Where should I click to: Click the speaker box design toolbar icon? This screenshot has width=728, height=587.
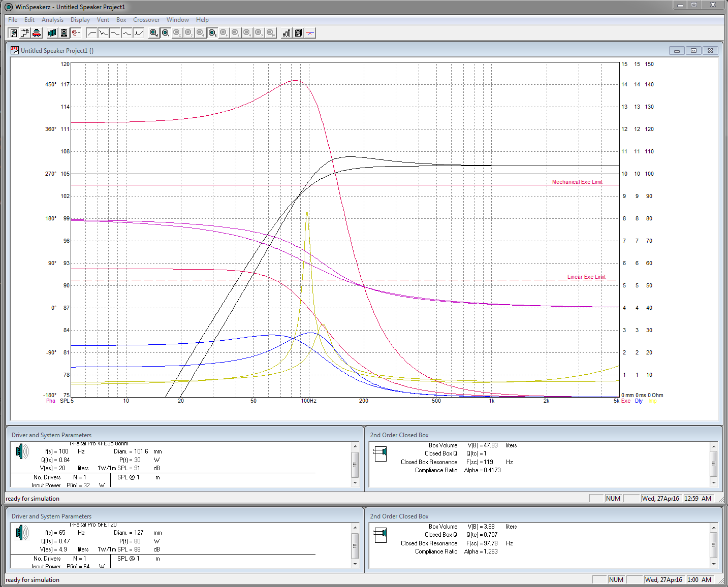click(x=14, y=33)
